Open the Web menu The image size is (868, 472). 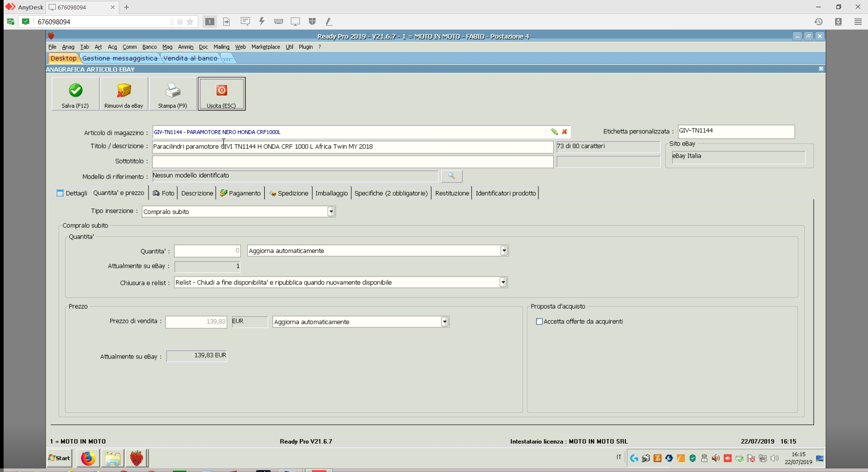240,47
